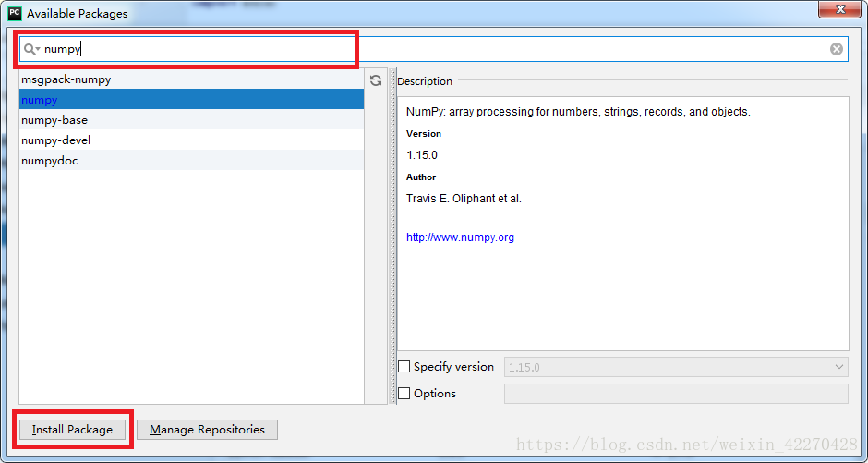Click the version number 1.15.0 text
868x463 pixels.
point(422,155)
